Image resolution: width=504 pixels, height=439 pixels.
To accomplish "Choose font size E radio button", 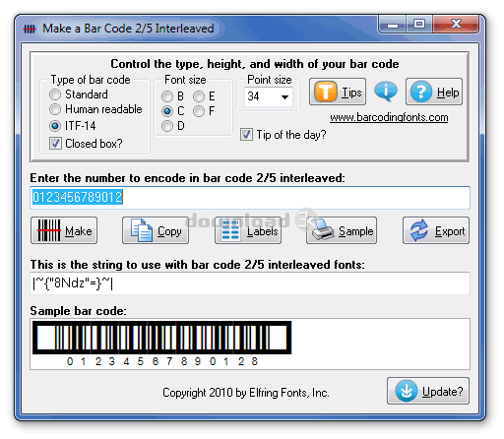I will tap(199, 96).
